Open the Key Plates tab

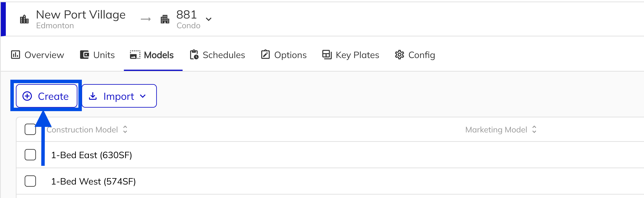pyautogui.click(x=357, y=55)
